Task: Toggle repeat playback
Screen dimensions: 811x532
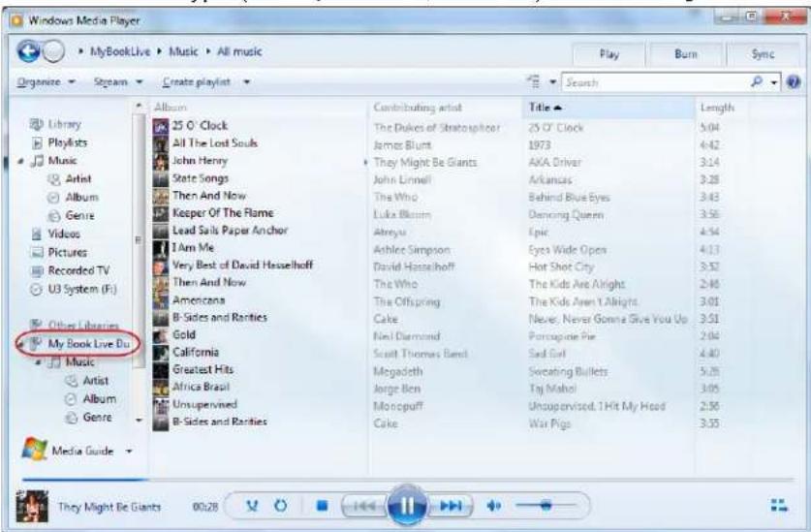Action: 281,505
